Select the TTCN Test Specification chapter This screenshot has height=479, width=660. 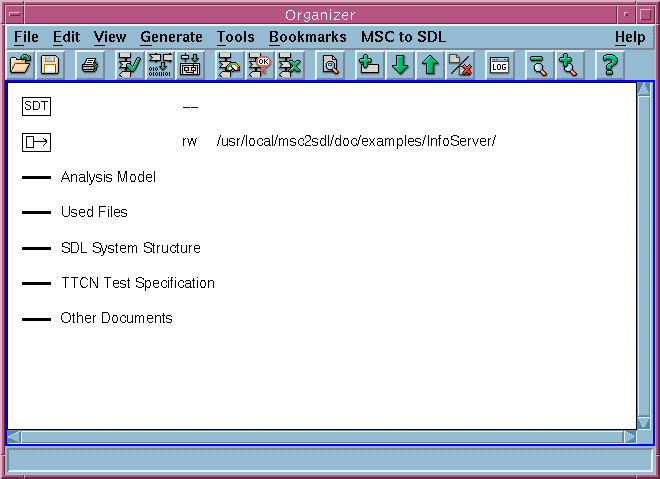tap(137, 283)
